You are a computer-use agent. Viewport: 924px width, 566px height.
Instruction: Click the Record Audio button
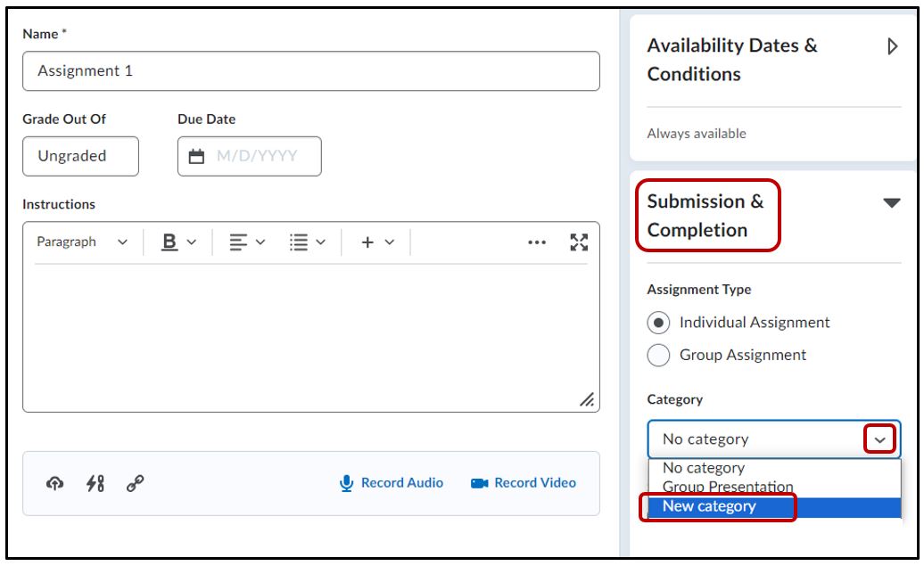(392, 483)
